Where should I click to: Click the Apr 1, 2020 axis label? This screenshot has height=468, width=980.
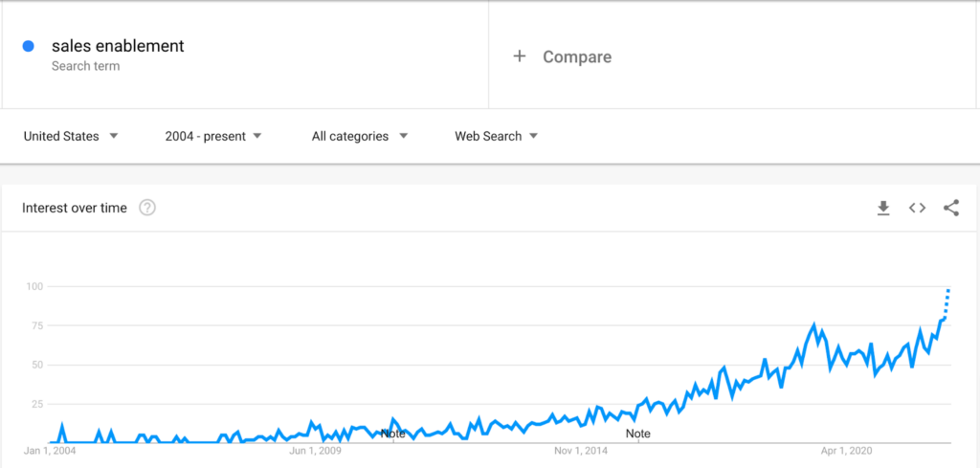point(847,451)
